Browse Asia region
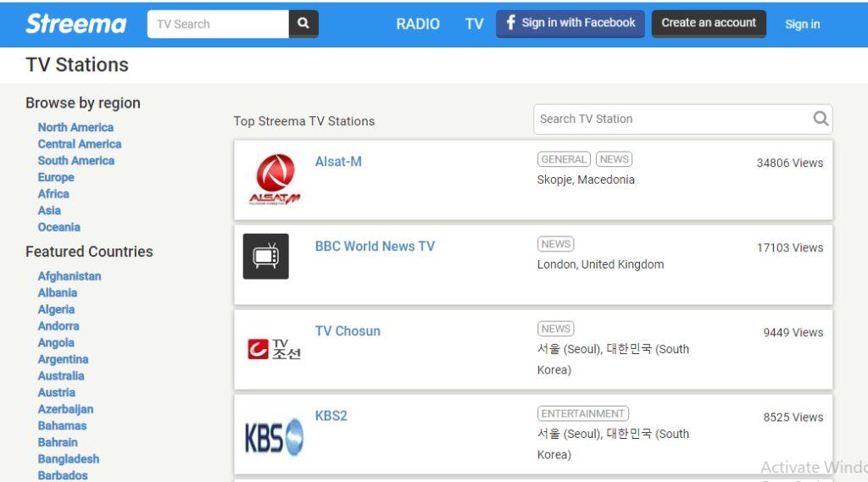The height and width of the screenshot is (482, 868). (49, 210)
